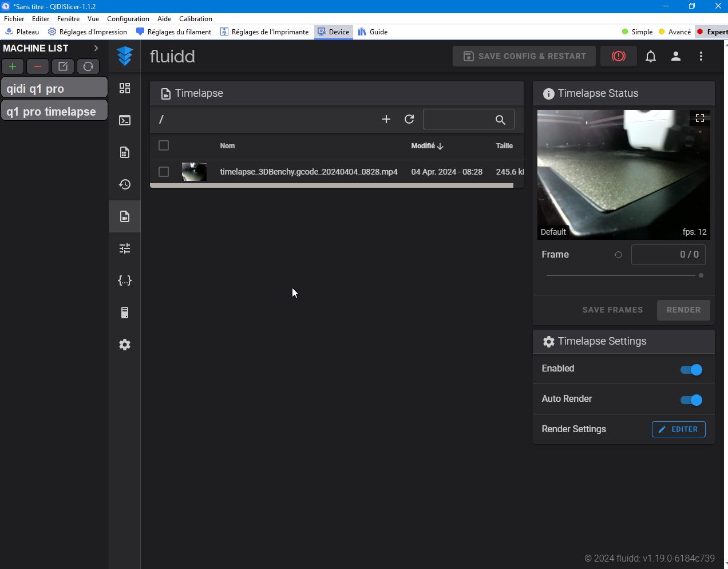Open the Configuration menu
Viewport: 728px width, 569px height.
[128, 19]
